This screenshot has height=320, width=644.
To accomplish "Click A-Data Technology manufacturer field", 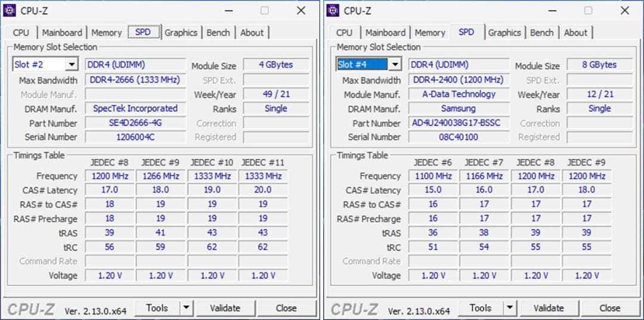I will coord(459,94).
